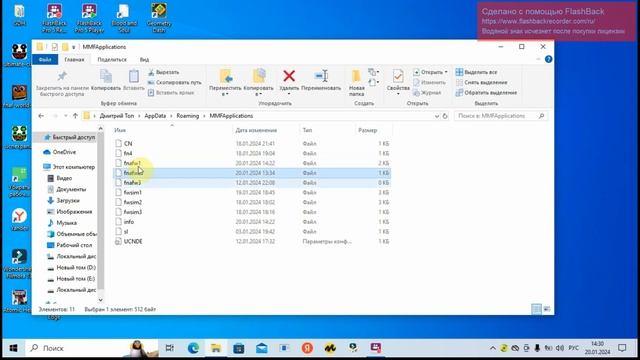Open Microsoft Store from the taskbar

point(239,348)
